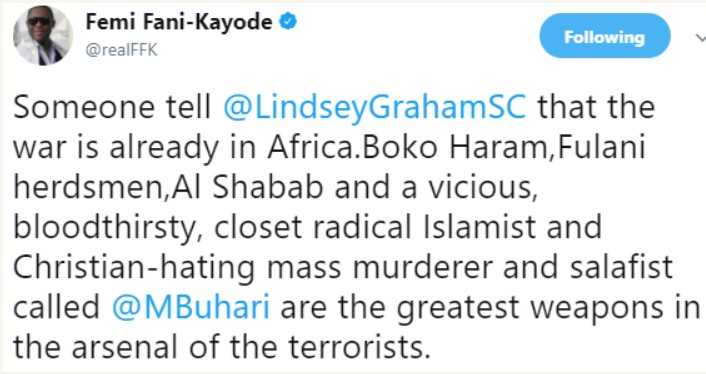Click the word 'salafist' in tweet

pos(621,266)
